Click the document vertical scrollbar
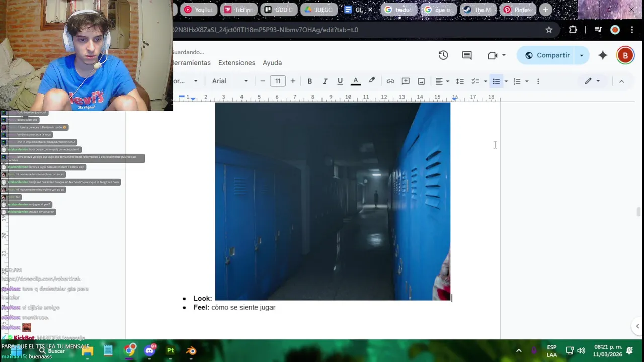644x362 pixels. pyautogui.click(x=639, y=212)
